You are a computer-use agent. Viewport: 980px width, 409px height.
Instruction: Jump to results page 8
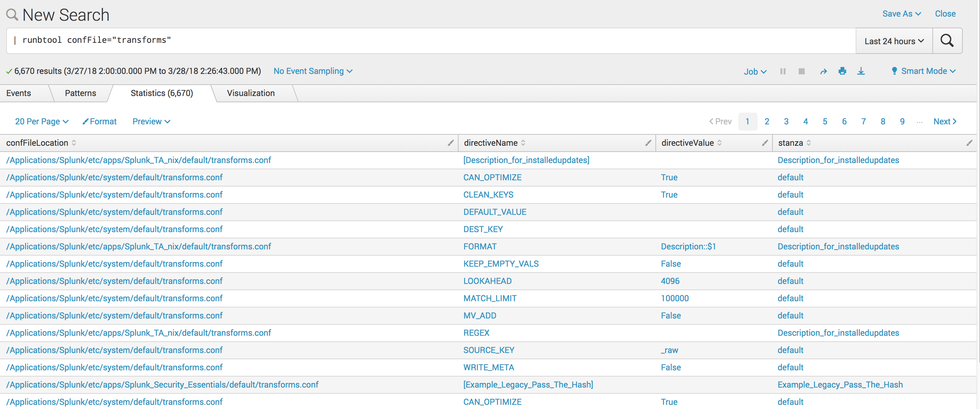[883, 121]
